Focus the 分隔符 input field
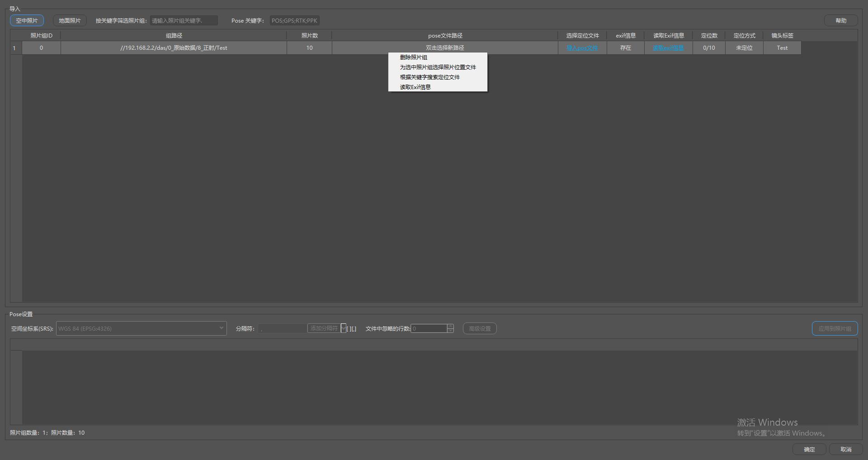Image resolution: width=868 pixels, height=460 pixels. point(283,329)
